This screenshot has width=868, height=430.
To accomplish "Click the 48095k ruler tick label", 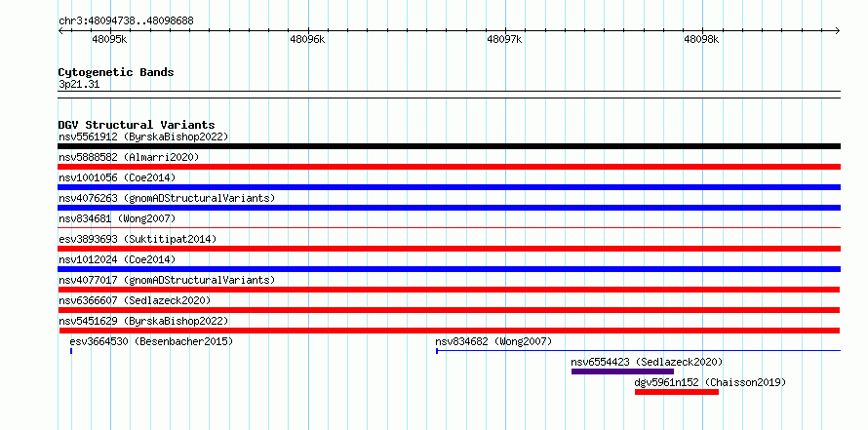I will (x=109, y=39).
